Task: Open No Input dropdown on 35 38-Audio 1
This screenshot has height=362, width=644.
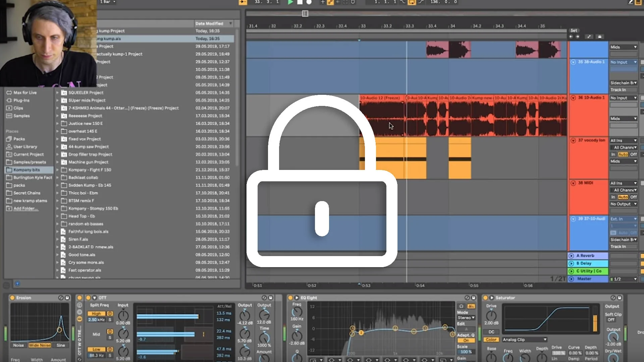Action: (624, 62)
